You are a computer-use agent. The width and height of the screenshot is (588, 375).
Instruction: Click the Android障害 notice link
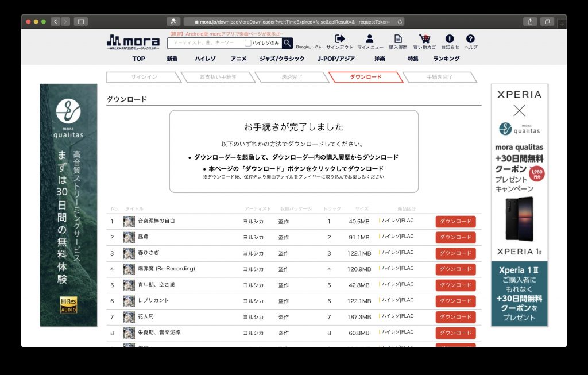pyautogui.click(x=226, y=34)
